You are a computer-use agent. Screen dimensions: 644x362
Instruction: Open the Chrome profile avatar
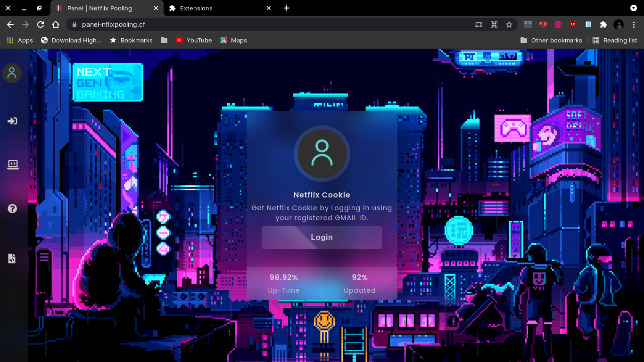coord(619,25)
